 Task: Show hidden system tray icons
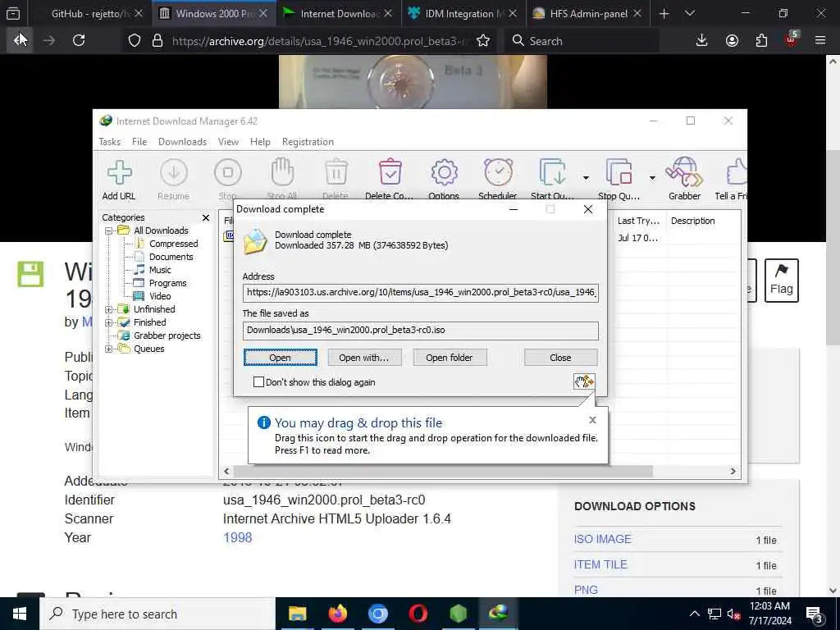[x=694, y=614]
